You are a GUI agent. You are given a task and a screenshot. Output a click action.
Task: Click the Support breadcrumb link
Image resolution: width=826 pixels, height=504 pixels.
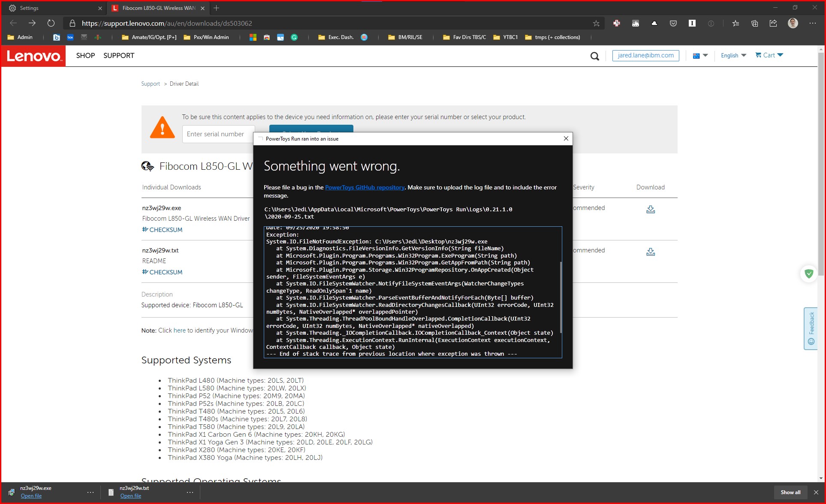[x=151, y=84]
